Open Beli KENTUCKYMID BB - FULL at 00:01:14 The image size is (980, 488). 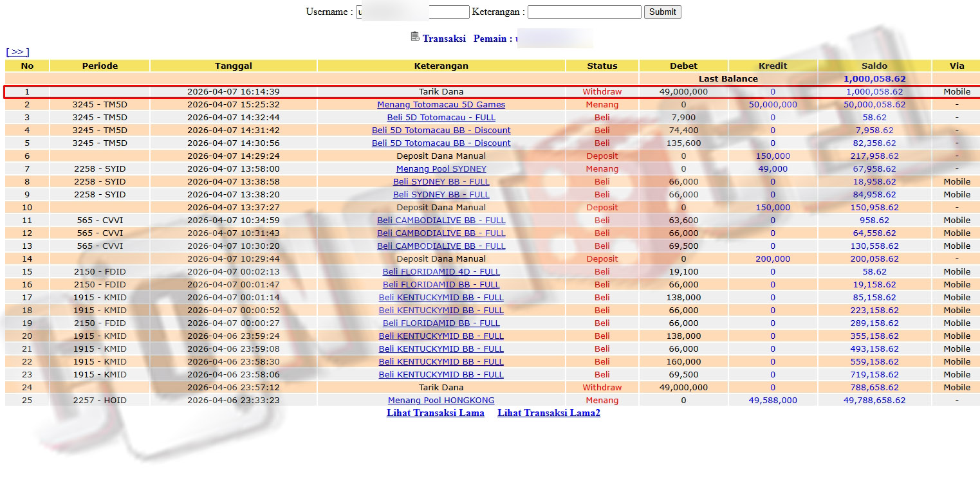pyautogui.click(x=441, y=298)
